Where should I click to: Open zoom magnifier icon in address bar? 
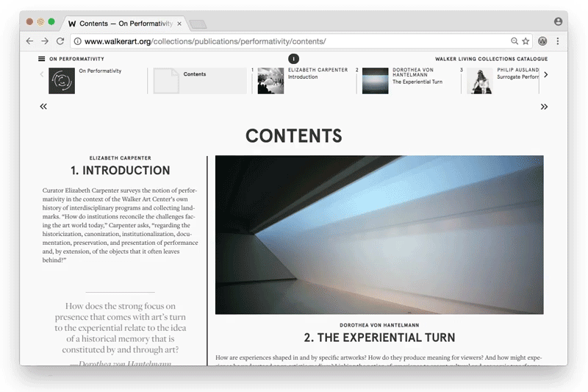pos(514,41)
